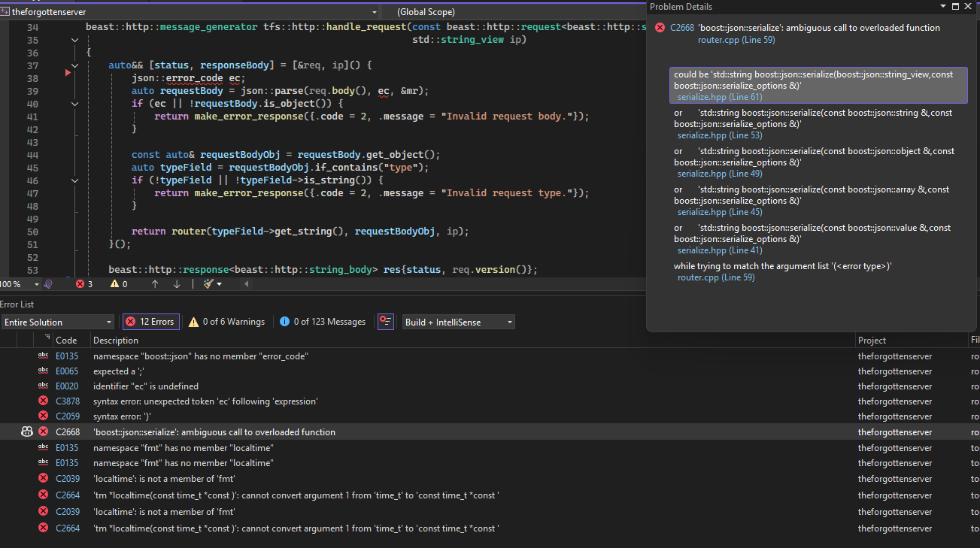Maximize the Problem Details pane
The width and height of the screenshot is (980, 548).
click(956, 6)
